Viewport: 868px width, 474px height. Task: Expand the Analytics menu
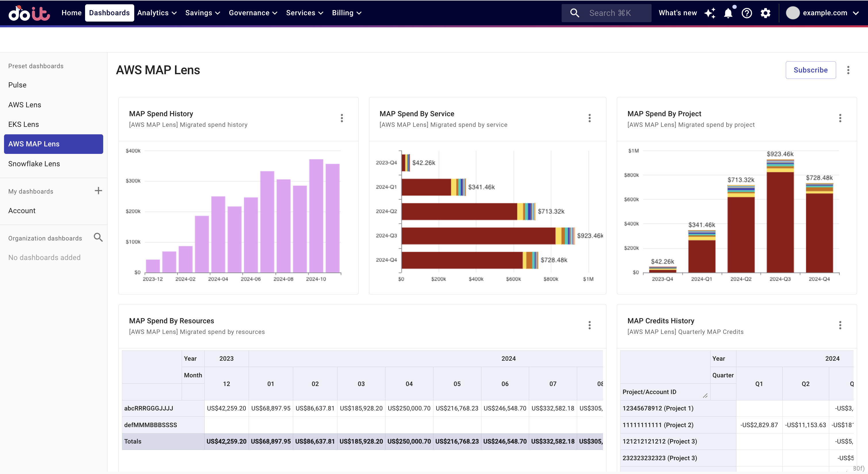click(x=157, y=13)
